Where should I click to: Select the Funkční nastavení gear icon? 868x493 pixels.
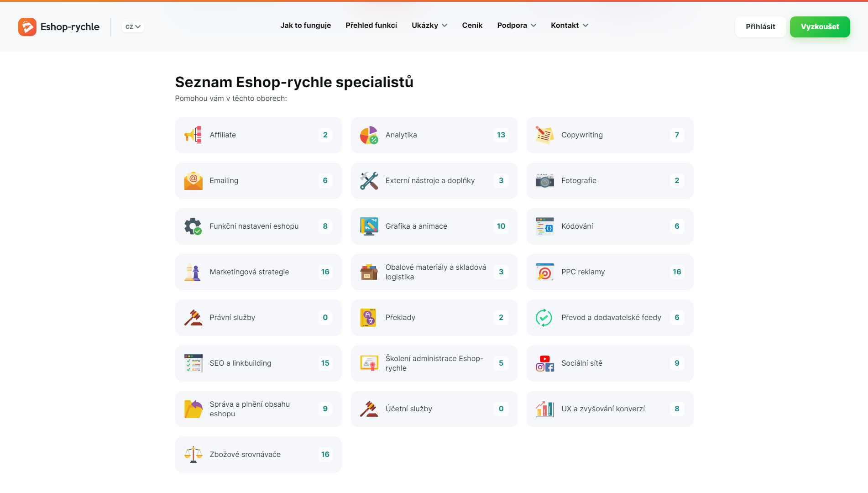pos(193,226)
